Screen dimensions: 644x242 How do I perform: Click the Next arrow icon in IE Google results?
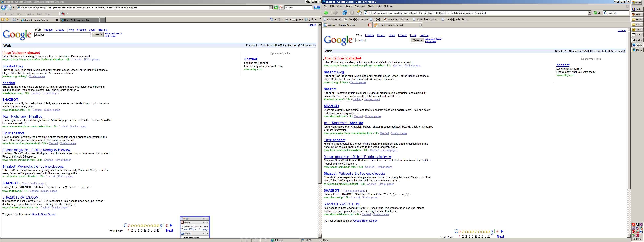171,225
